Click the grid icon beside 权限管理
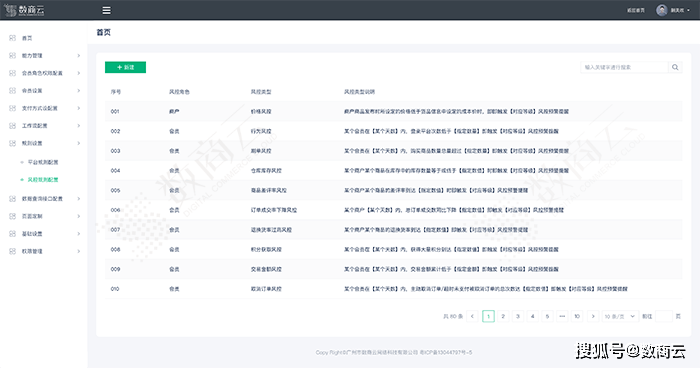Screen dimensions: 700x368 pyautogui.click(x=12, y=251)
